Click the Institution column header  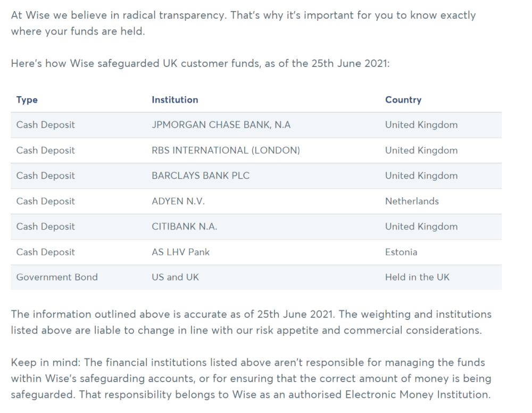[x=174, y=100]
